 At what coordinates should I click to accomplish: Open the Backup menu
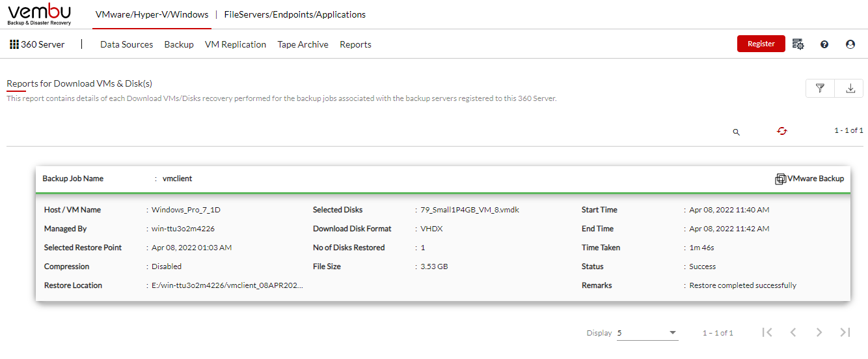click(x=179, y=44)
